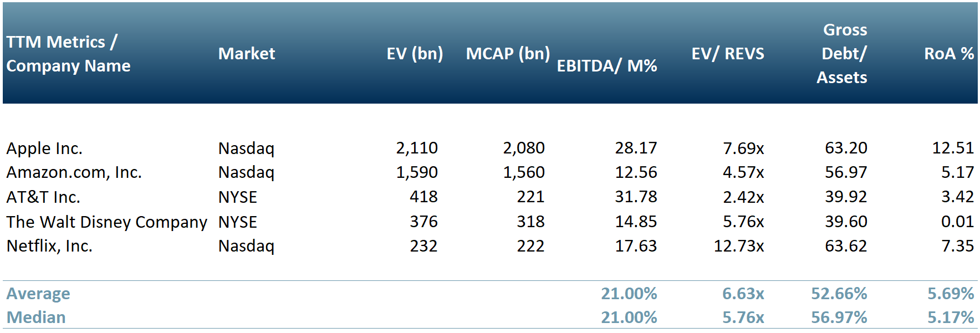The width and height of the screenshot is (980, 333).
Task: Select Apple's EV value 2,110
Action: 416,148
